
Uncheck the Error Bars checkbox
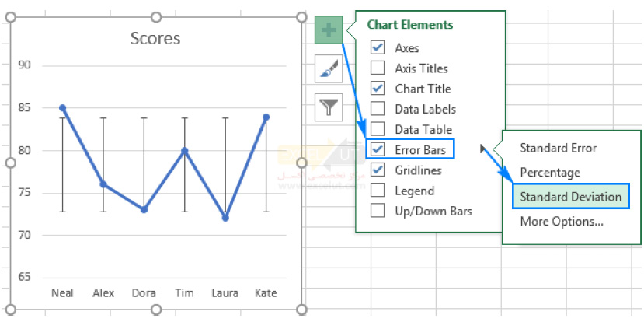point(378,149)
